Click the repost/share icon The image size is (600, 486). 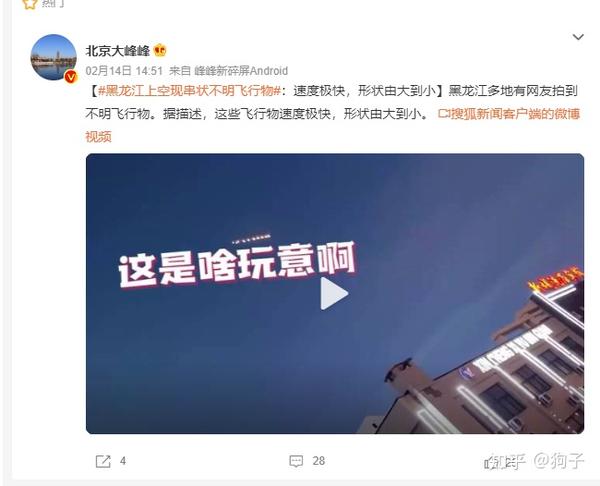click(x=103, y=461)
